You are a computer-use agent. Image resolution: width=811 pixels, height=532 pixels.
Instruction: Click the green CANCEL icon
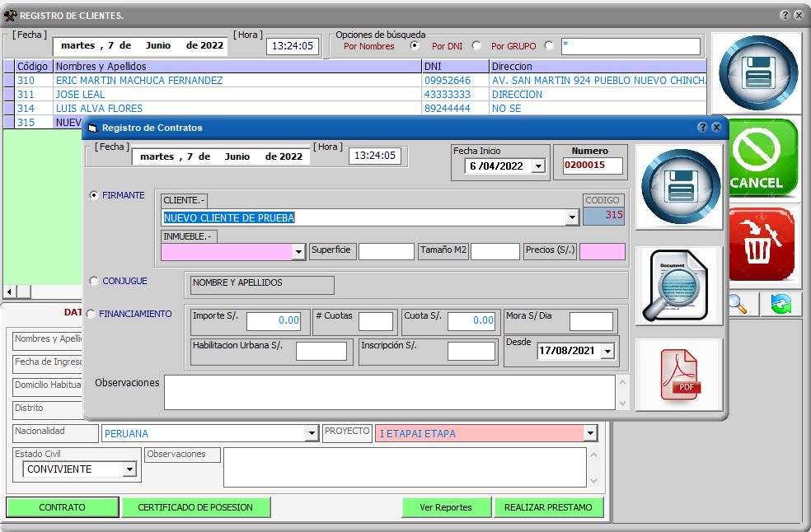pos(760,158)
